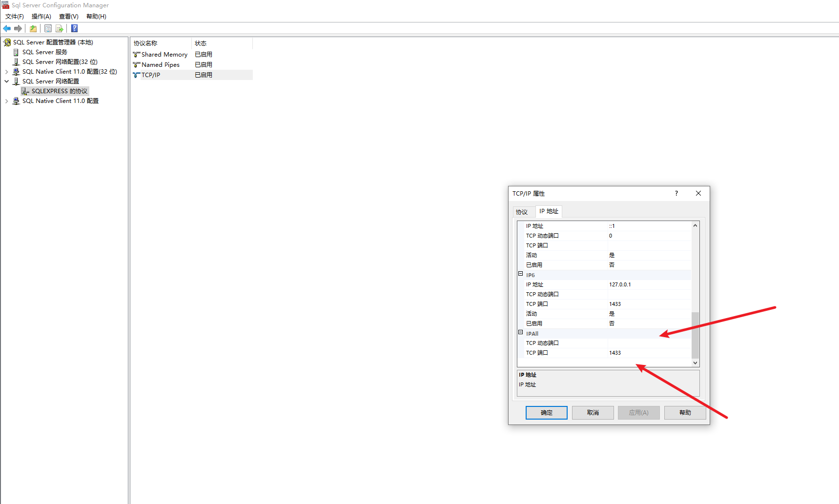Image resolution: width=839 pixels, height=504 pixels.
Task: Click the property grid scroll-up arrow
Action: tap(696, 225)
